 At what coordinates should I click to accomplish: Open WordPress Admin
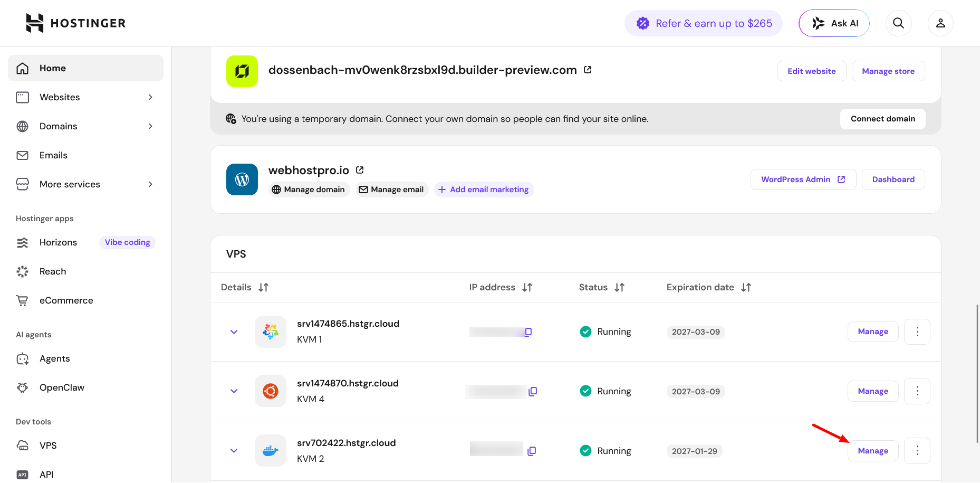click(x=803, y=179)
